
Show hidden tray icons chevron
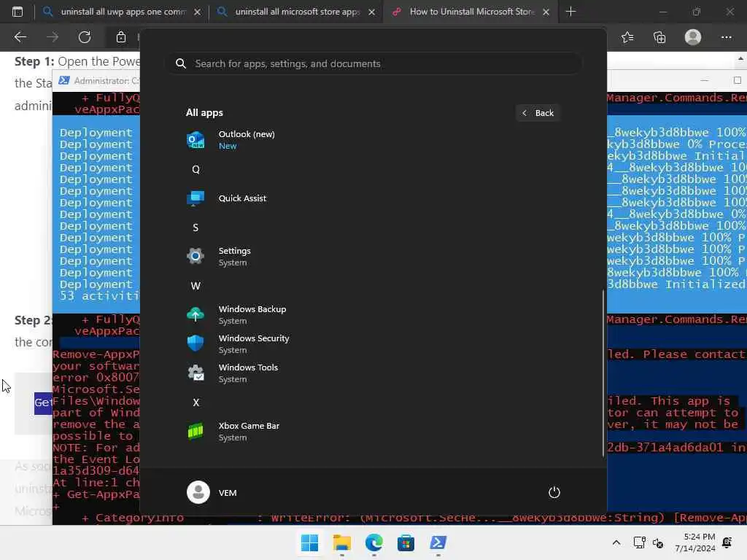pos(616,542)
